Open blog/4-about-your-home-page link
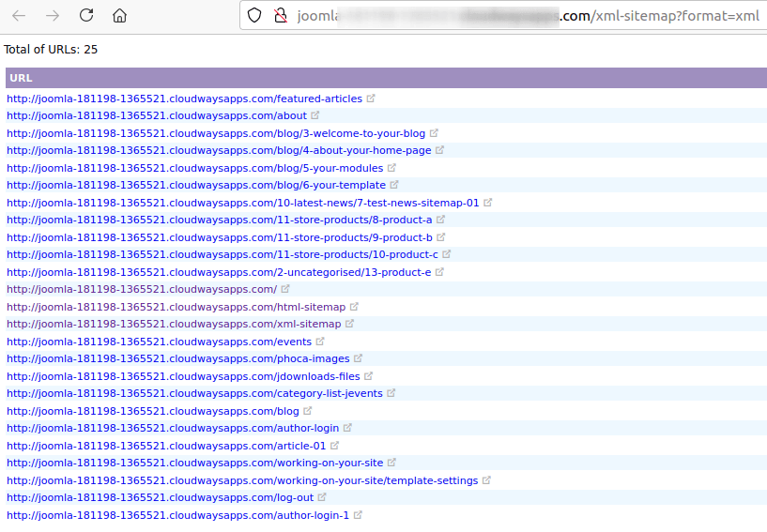Image resolution: width=767 pixels, height=532 pixels. pyautogui.click(x=219, y=151)
